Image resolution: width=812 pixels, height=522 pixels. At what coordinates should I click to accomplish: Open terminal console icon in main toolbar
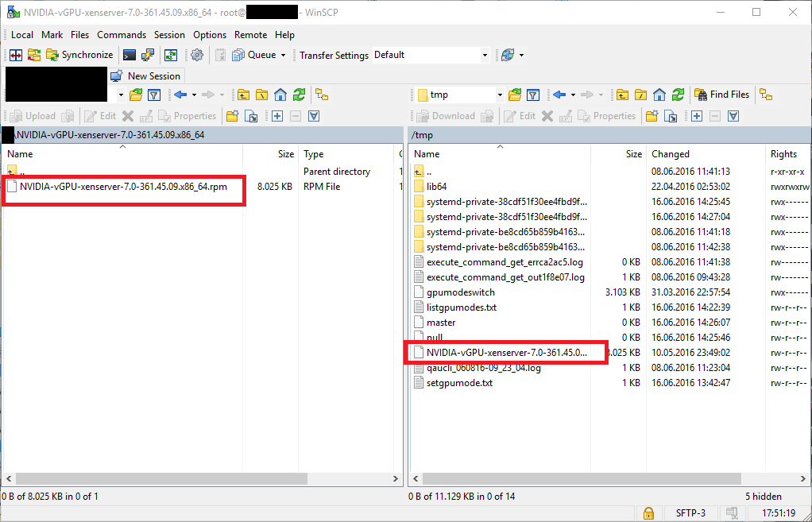(x=129, y=55)
